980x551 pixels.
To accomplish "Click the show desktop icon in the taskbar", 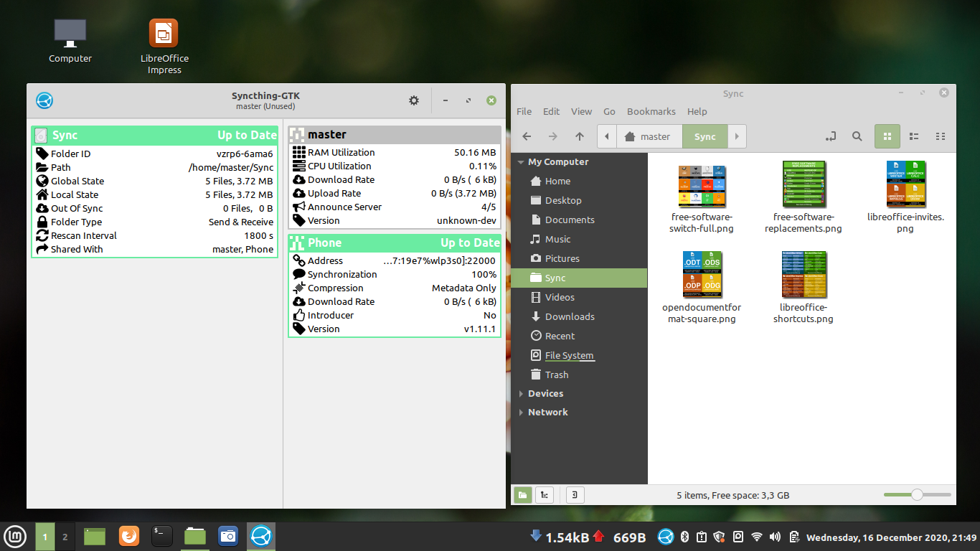I will 95,536.
